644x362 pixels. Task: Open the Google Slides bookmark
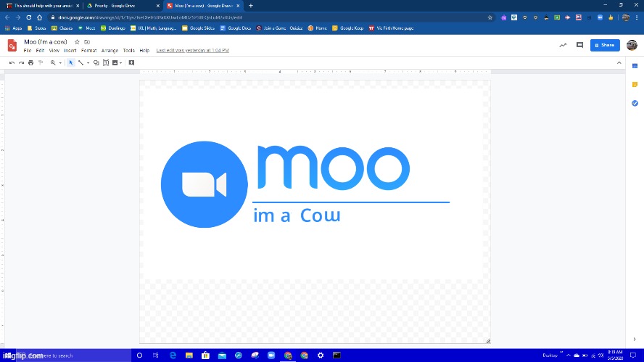(198, 28)
